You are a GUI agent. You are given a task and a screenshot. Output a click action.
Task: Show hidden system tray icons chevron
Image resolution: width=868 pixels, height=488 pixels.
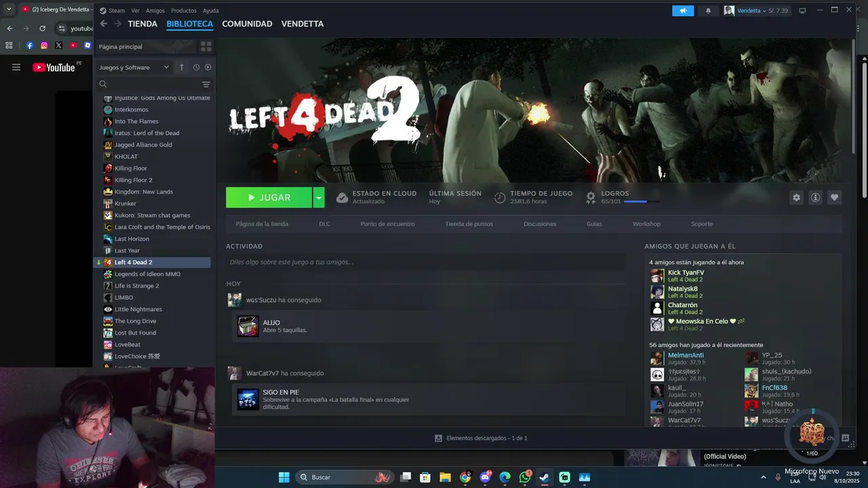coord(763,477)
